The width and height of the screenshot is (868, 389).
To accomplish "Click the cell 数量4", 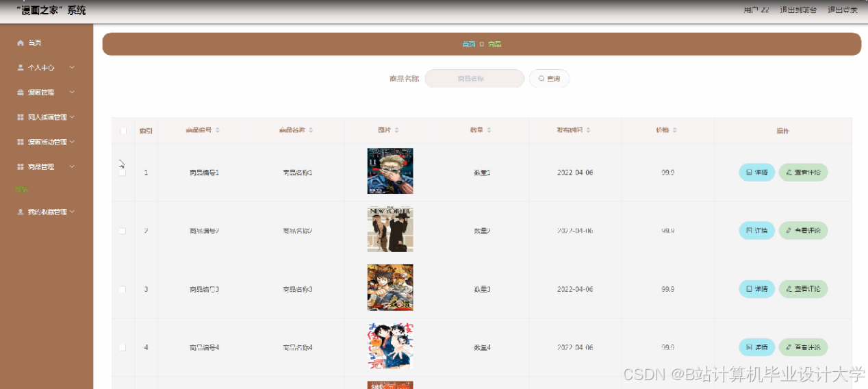I will pos(482,347).
